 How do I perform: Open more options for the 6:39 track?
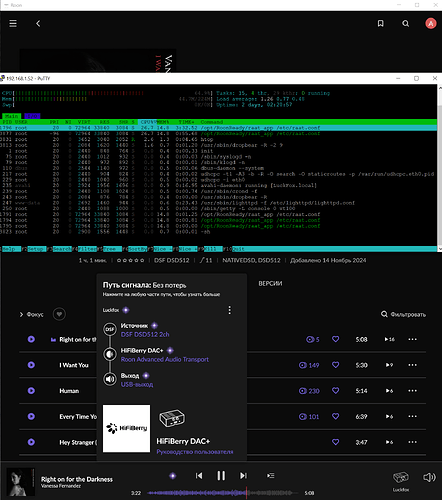click(x=412, y=416)
